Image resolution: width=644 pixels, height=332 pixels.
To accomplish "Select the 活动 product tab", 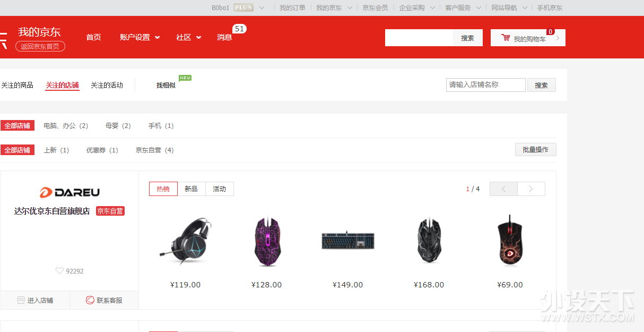I will point(220,189).
